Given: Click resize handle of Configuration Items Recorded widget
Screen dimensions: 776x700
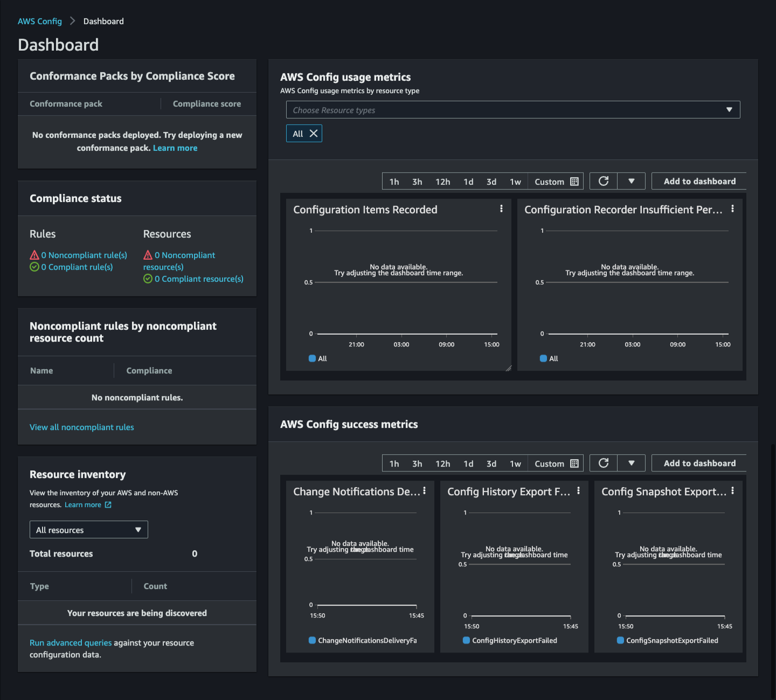Looking at the screenshot, I should tap(508, 368).
